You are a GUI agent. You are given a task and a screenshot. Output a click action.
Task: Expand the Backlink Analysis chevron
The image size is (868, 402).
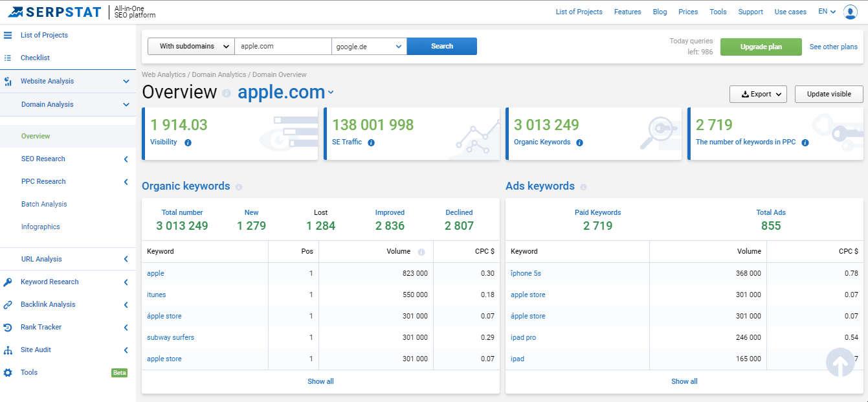tap(126, 305)
